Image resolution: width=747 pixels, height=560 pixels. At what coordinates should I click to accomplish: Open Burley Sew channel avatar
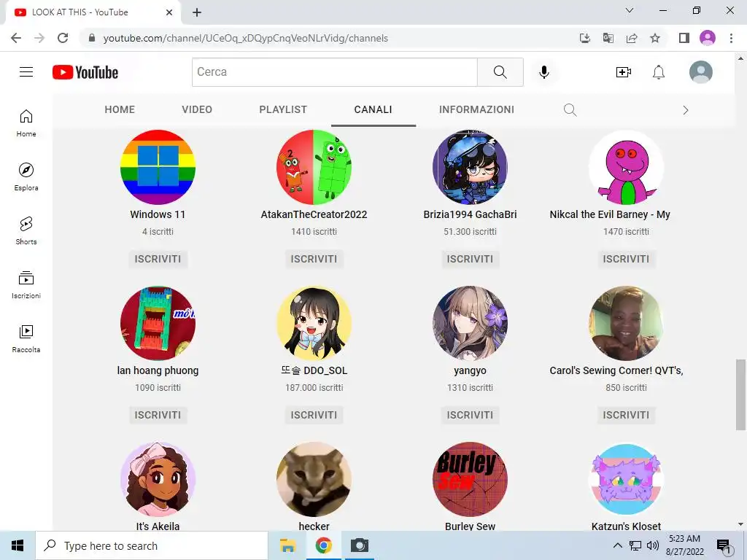[x=471, y=480]
